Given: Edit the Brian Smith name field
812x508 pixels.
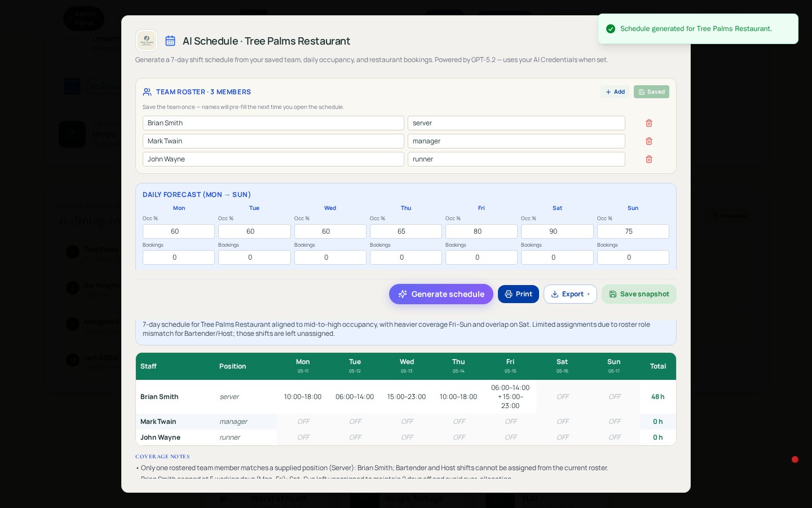Looking at the screenshot, I should [x=273, y=123].
